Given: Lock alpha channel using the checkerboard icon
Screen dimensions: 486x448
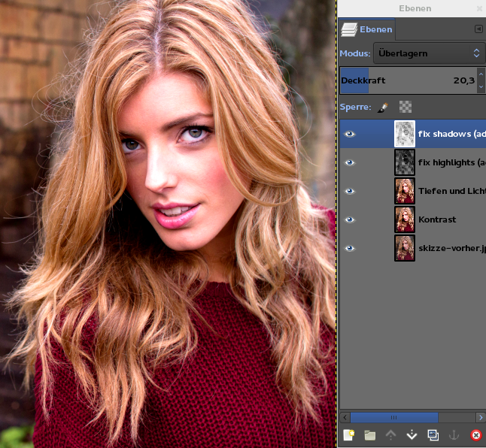Looking at the screenshot, I should (x=406, y=107).
